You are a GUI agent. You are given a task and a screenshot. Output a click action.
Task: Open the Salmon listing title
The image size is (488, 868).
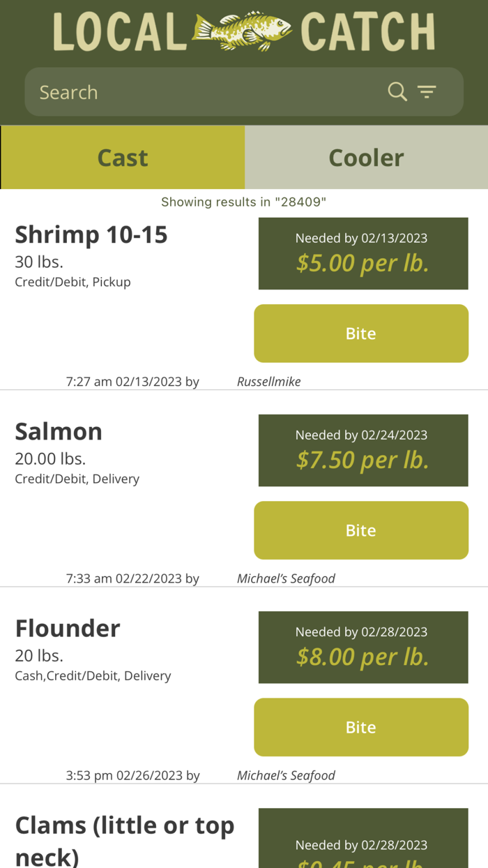coord(59,431)
